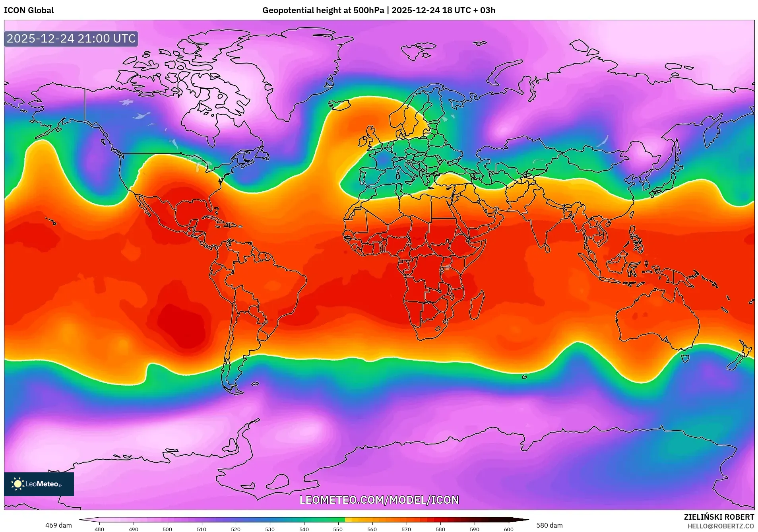The image size is (758, 532).
Task: Click the ICON Global model label
Action: click(x=28, y=10)
